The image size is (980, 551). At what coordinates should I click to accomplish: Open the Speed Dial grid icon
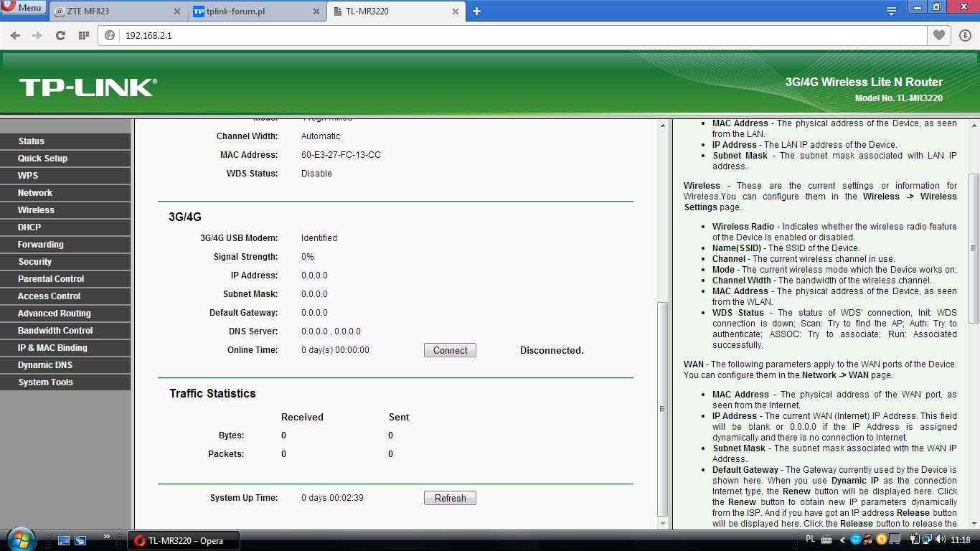(83, 35)
